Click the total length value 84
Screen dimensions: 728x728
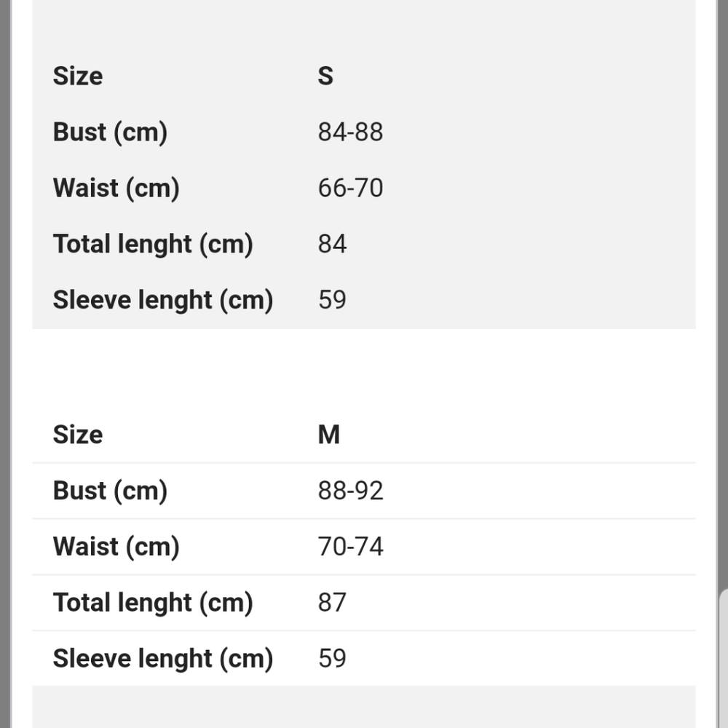332,244
